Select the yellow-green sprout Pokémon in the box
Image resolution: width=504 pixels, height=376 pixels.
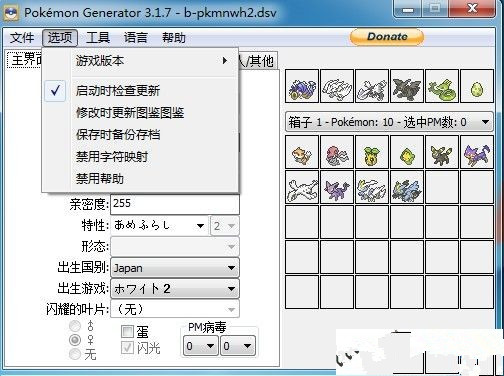tap(372, 152)
